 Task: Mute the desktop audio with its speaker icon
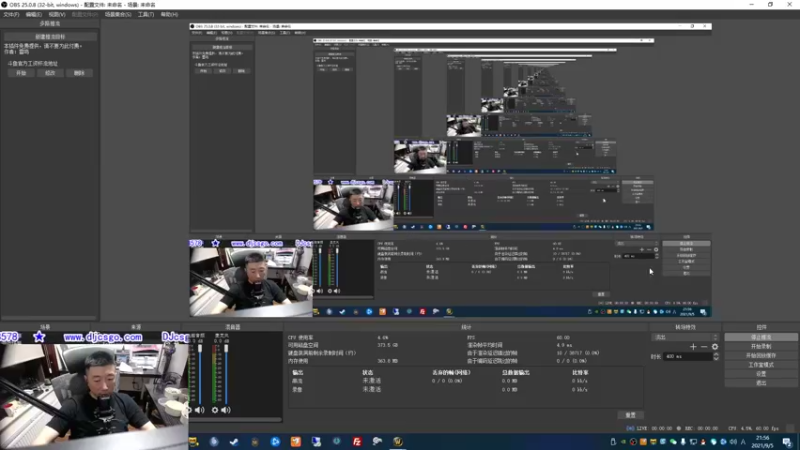coord(199,410)
